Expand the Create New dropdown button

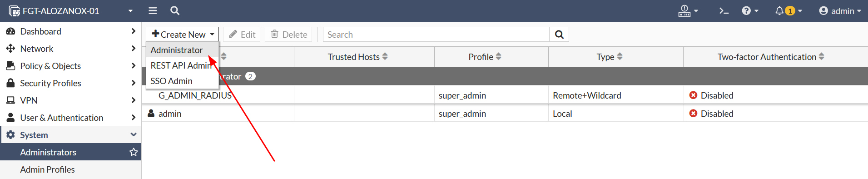182,35
